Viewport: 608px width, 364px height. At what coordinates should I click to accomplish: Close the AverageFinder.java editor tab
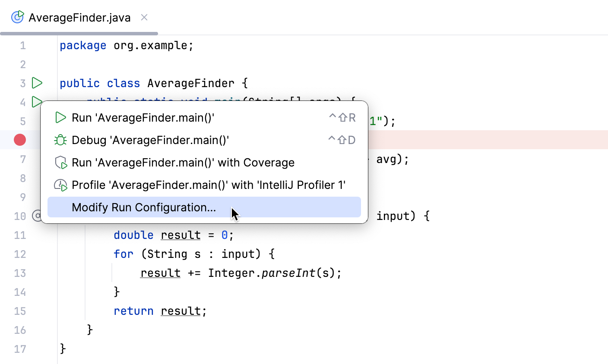(144, 17)
